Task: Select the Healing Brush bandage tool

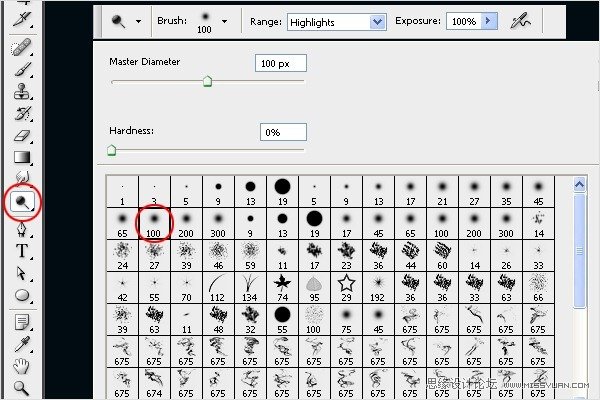Action: (21, 47)
